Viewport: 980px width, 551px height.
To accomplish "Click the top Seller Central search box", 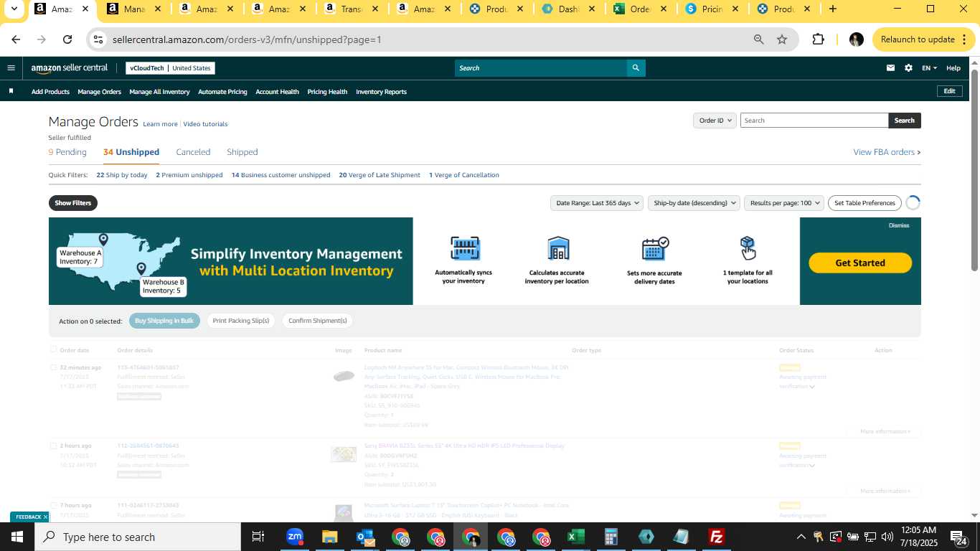I will click(x=541, y=68).
